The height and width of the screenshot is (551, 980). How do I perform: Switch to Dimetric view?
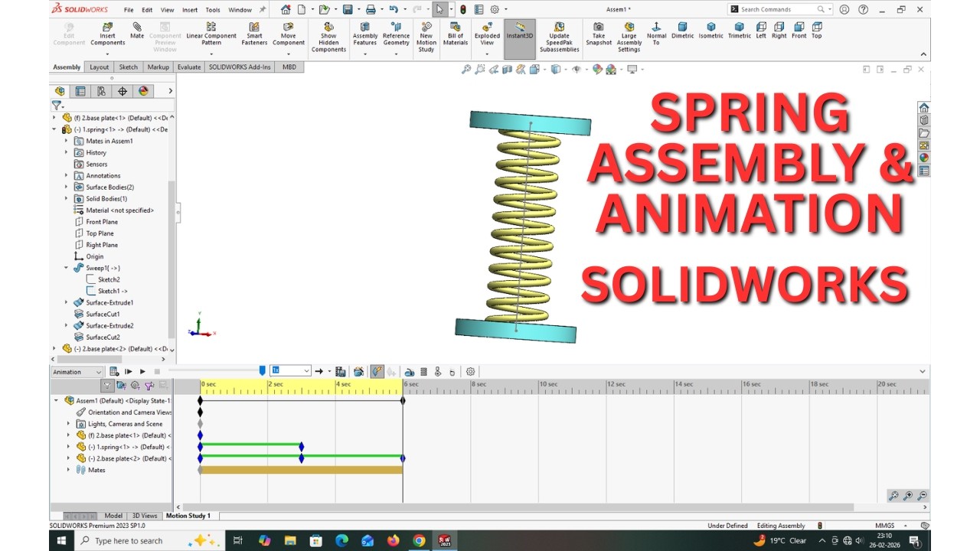682,31
